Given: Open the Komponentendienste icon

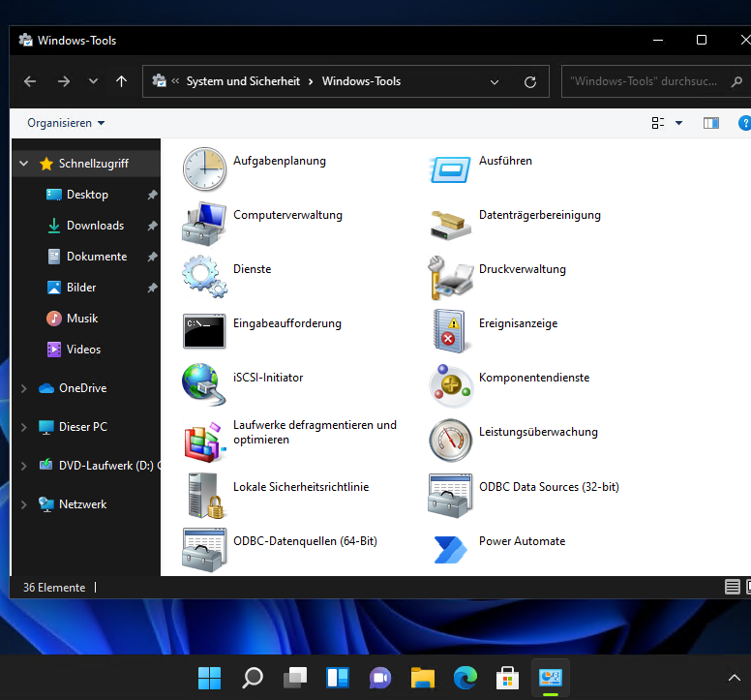Looking at the screenshot, I should [450, 385].
